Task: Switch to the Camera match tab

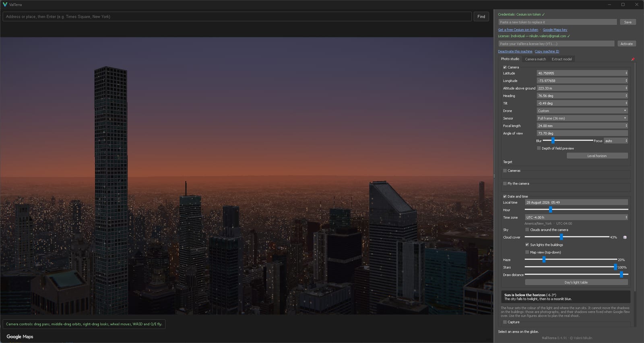Action: tap(535, 59)
